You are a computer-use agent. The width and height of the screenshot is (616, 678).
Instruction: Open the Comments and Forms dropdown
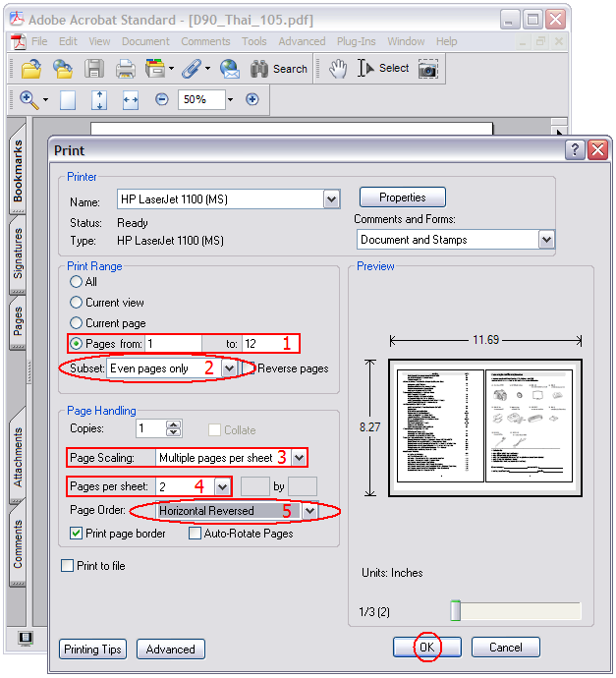tap(547, 240)
